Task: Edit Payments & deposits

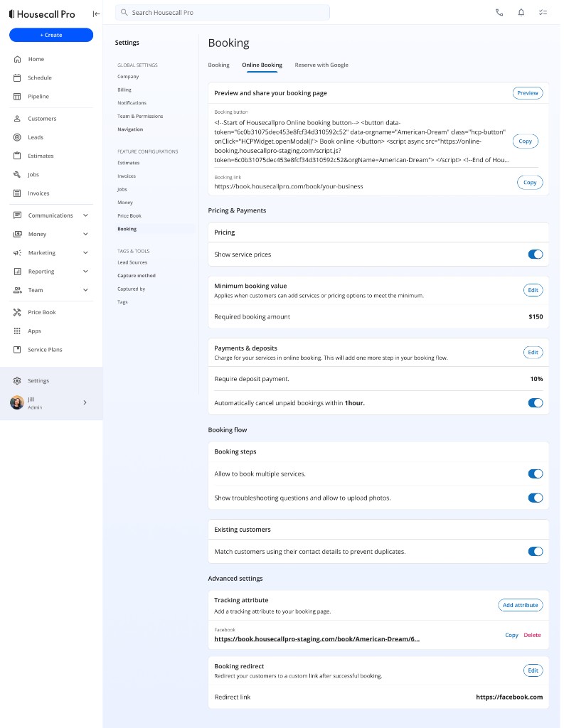Action: point(533,353)
